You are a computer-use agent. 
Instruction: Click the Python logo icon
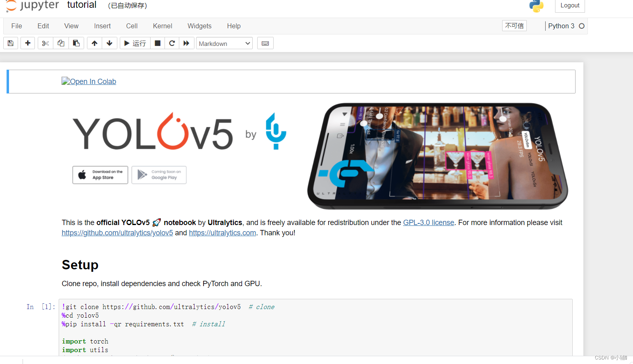coord(536,6)
